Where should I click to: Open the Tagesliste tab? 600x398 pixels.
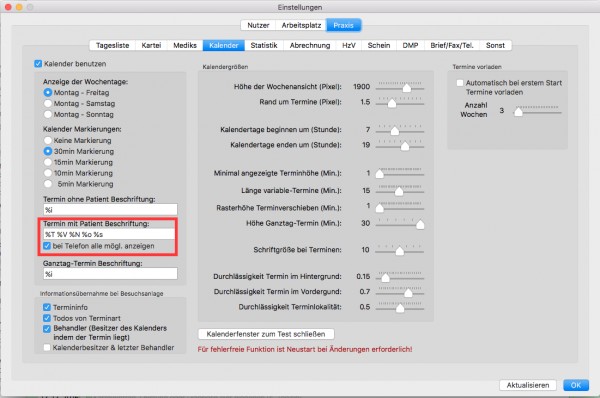(112, 45)
